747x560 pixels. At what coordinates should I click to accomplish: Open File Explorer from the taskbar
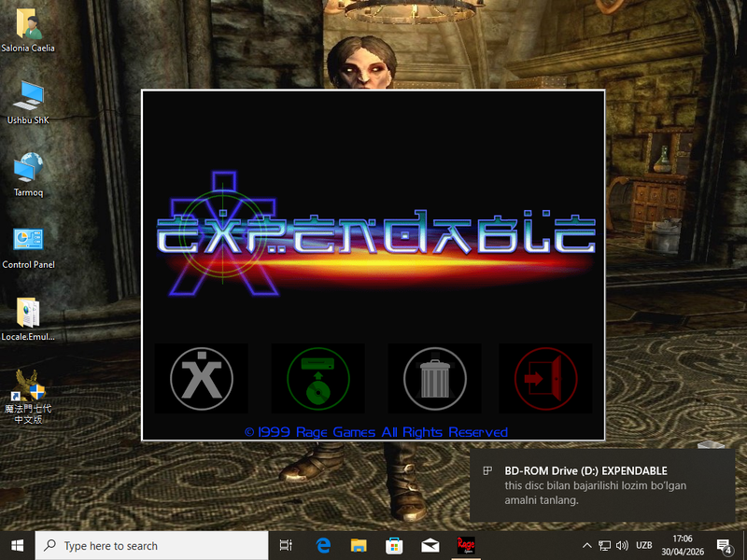pyautogui.click(x=359, y=546)
